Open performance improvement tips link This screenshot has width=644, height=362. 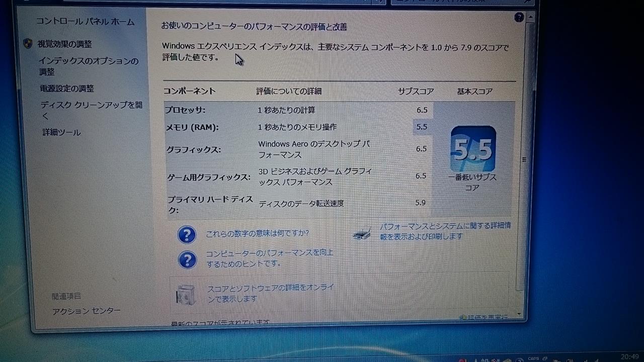pos(269,258)
